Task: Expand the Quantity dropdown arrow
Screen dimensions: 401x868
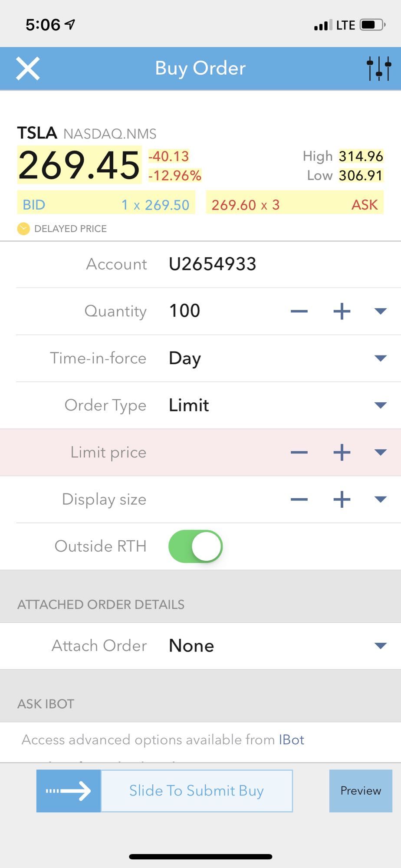Action: point(380,311)
